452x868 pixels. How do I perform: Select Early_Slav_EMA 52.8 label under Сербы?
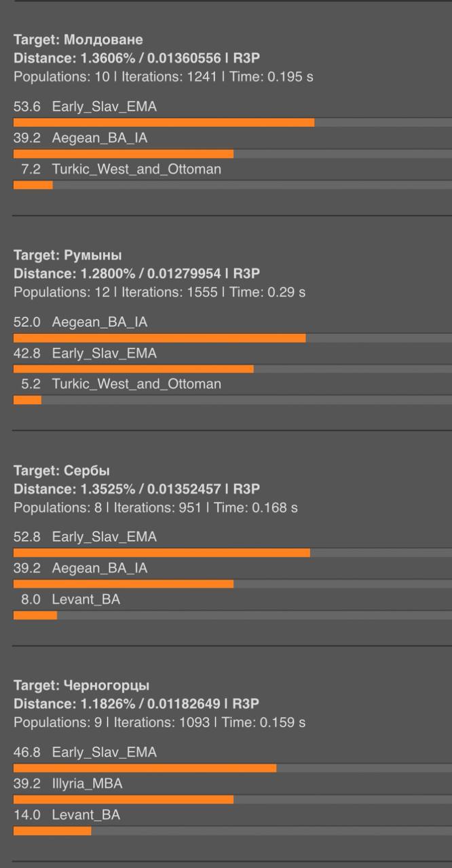click(85, 536)
